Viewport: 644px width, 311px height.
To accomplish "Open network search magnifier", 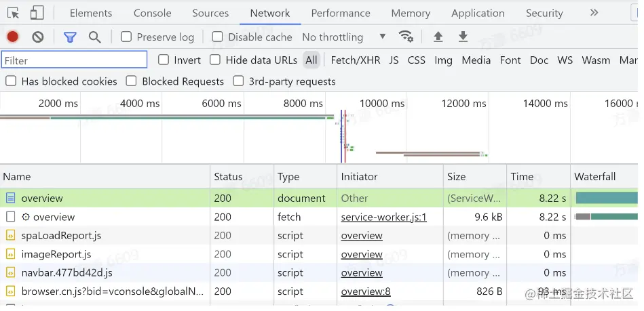I will (95, 37).
